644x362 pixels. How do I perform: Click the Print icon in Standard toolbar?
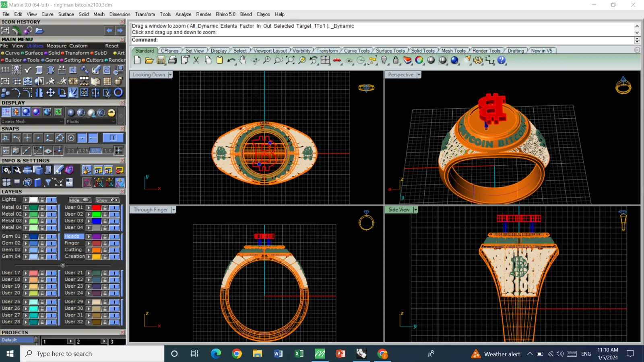pyautogui.click(x=173, y=60)
